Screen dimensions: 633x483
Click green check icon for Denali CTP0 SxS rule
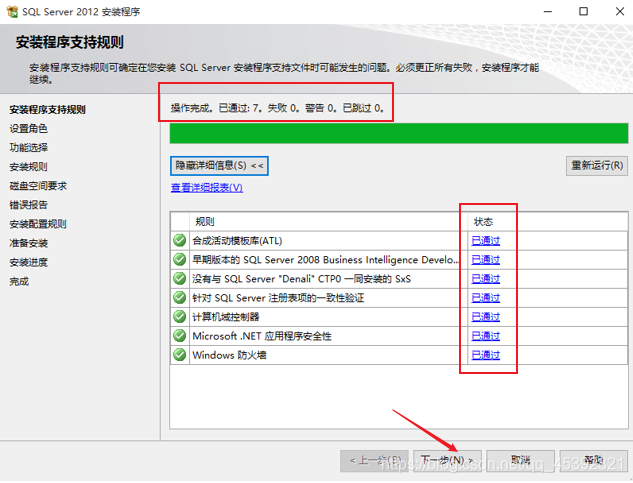click(x=179, y=278)
